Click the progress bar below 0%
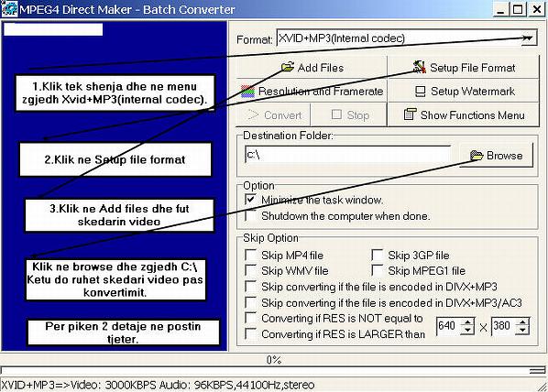Viewport: 548px width, 392px height. (x=274, y=370)
